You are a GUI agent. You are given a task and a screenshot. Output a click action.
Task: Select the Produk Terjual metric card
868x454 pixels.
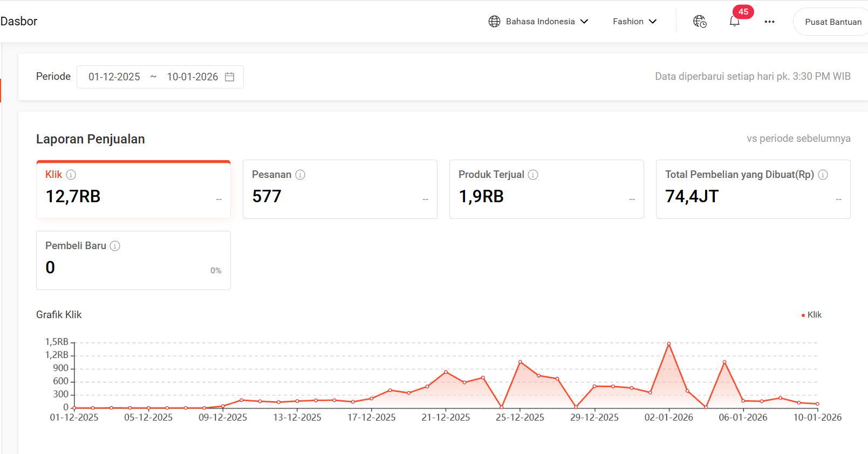[546, 190]
